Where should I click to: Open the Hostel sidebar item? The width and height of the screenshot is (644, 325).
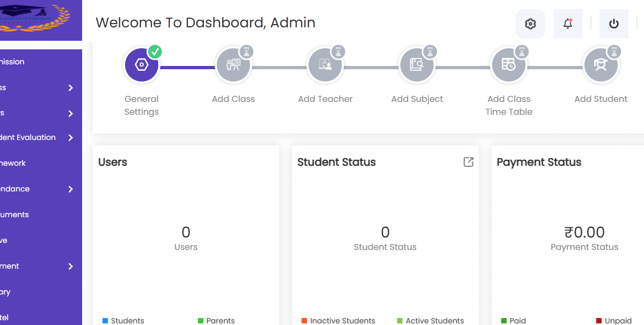click(x=41, y=317)
